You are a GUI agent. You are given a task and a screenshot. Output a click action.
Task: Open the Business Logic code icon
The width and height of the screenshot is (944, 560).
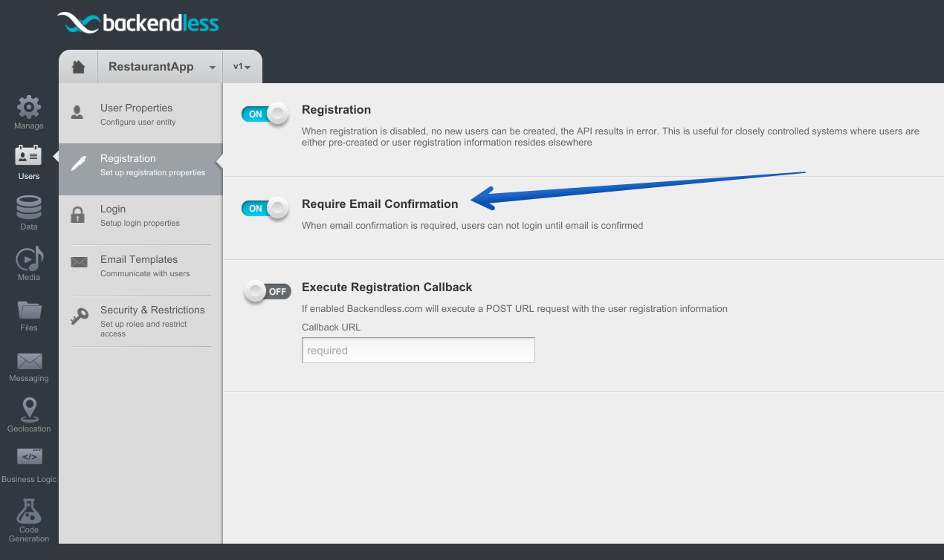tap(29, 457)
